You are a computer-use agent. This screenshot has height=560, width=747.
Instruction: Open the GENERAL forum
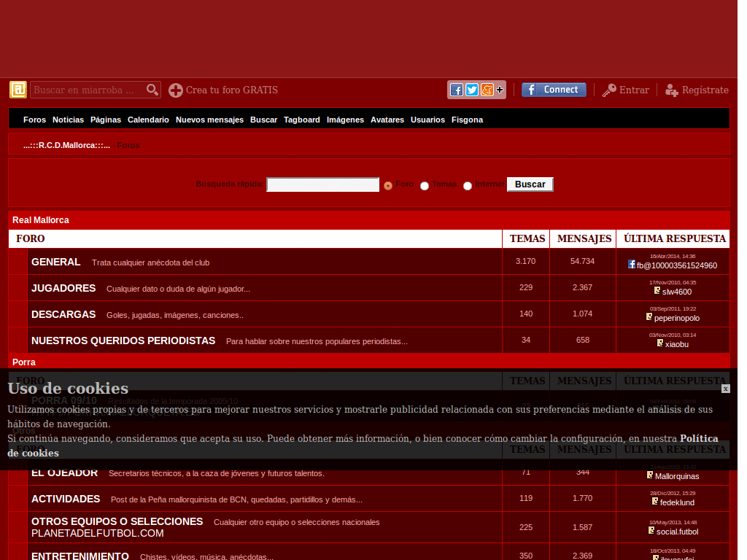(55, 262)
